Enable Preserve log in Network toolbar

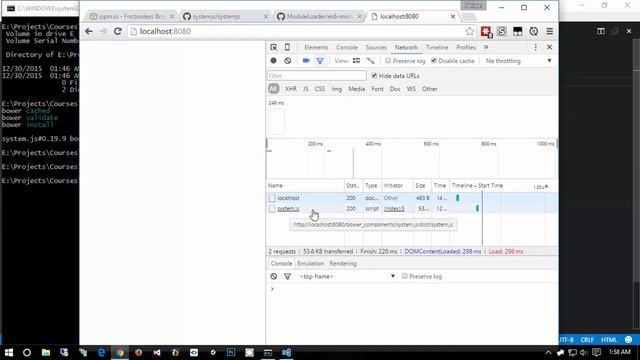388,61
